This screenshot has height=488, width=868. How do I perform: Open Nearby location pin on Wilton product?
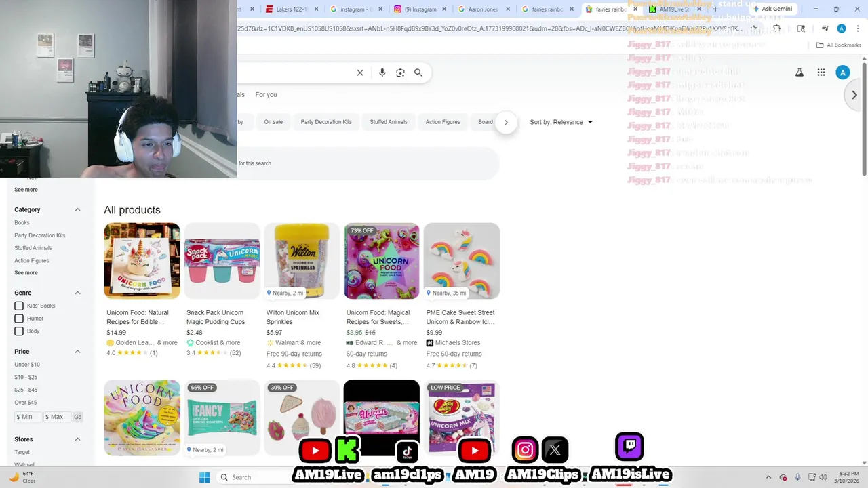click(285, 293)
